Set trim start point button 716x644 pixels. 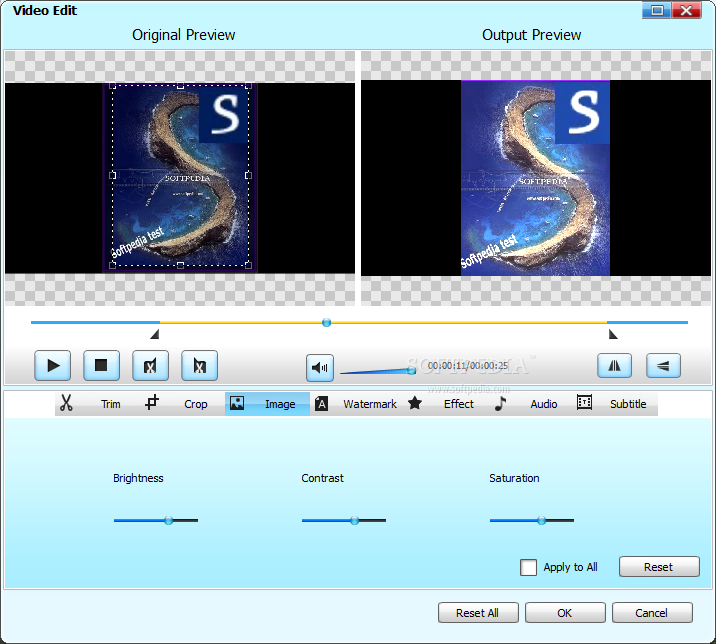point(150,365)
